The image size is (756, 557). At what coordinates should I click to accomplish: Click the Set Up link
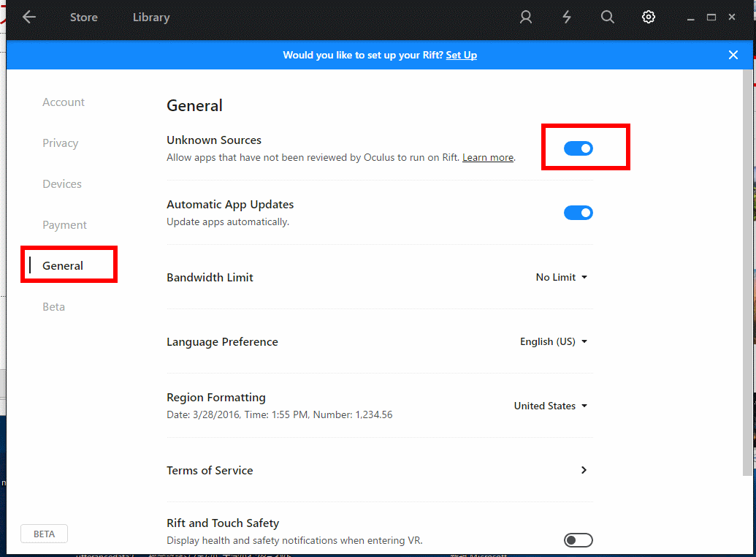pos(462,55)
